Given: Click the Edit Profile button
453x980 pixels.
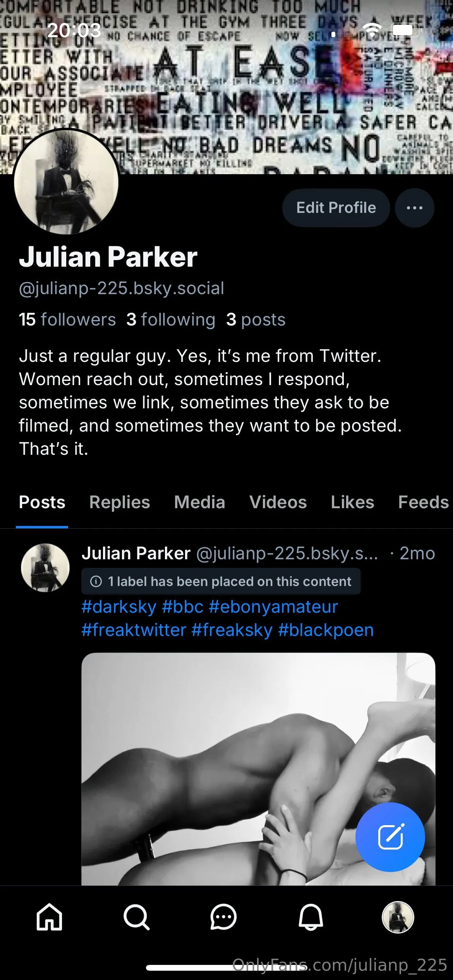Looking at the screenshot, I should click(x=336, y=207).
